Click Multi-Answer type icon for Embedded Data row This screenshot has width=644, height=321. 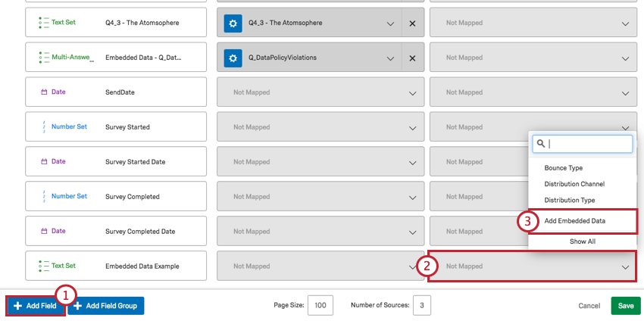(x=43, y=58)
